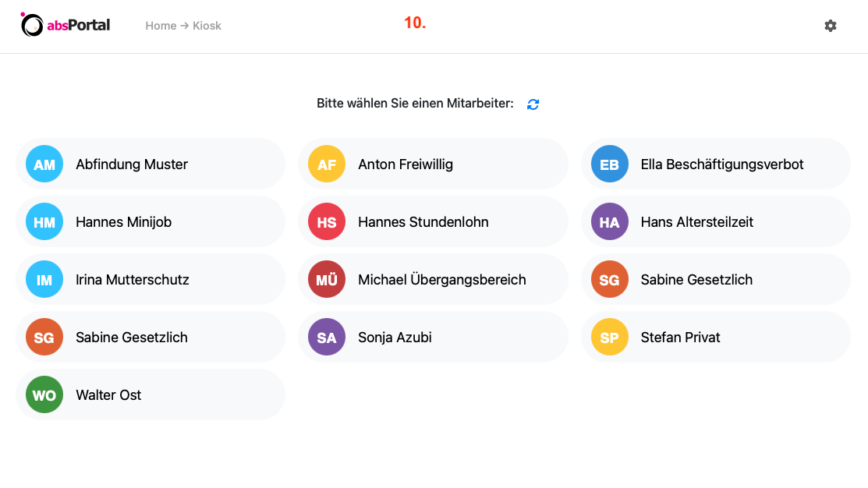Pick Ella Beschäftigungsverbot employee

[715, 164]
